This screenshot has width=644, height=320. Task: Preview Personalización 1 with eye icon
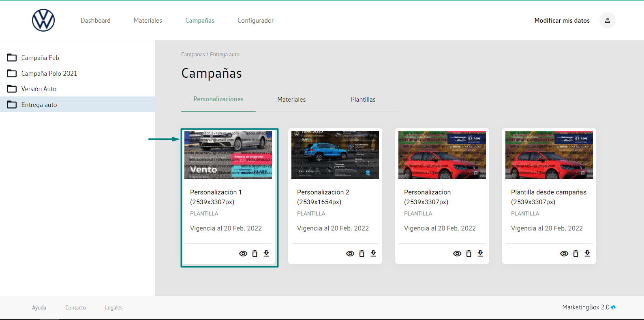(243, 254)
